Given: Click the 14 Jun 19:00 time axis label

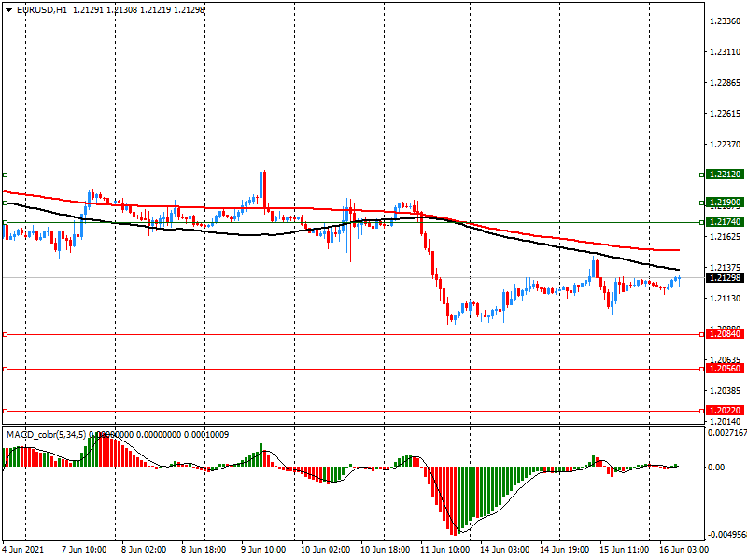Looking at the screenshot, I should pyautogui.click(x=565, y=550).
